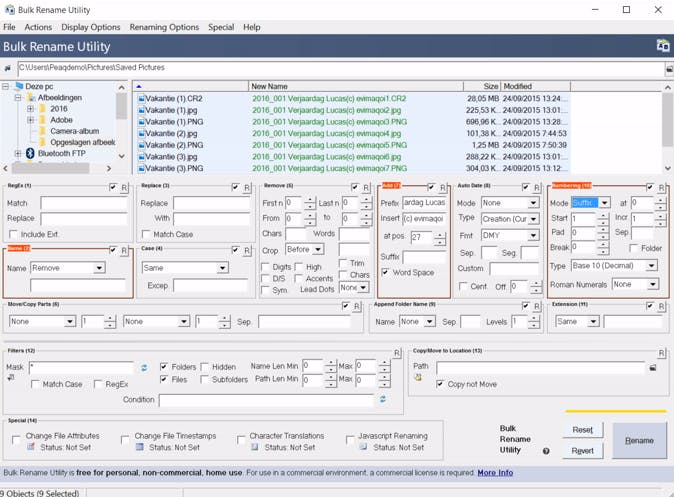Click the refresh icon next to Condition field
This screenshot has width=674, height=497.
click(382, 400)
